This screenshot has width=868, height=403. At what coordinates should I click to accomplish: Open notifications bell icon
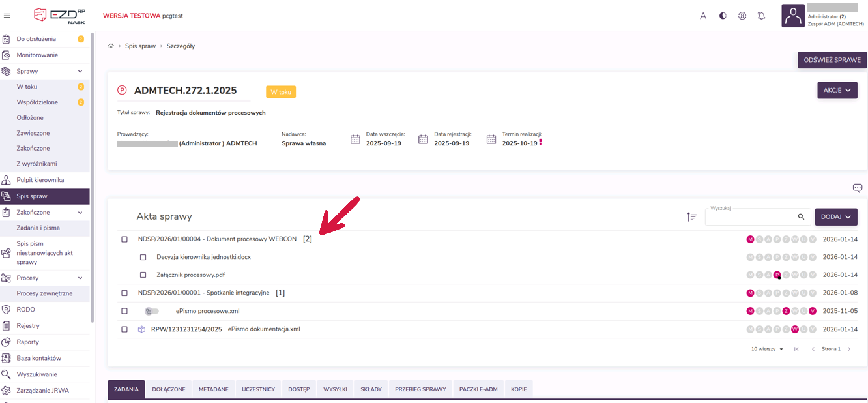click(x=761, y=16)
